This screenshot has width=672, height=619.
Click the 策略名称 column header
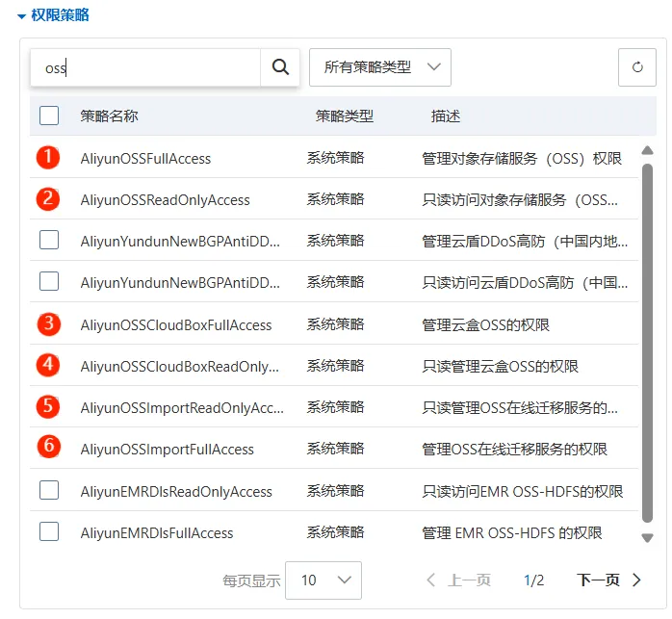click(x=109, y=116)
